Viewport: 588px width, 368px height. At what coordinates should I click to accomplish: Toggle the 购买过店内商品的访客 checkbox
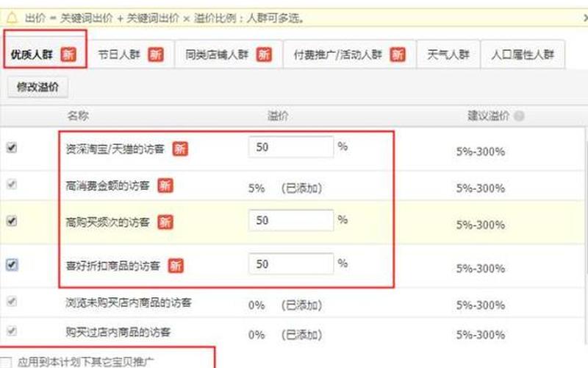12,330
